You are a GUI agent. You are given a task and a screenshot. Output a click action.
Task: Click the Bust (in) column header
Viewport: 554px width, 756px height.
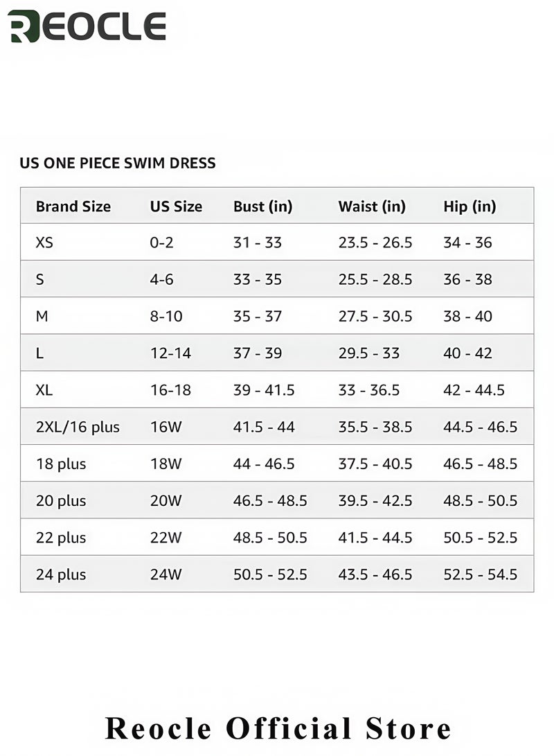(x=263, y=206)
